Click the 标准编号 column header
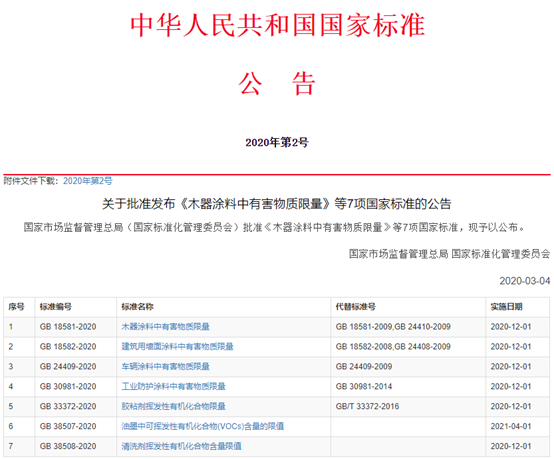 pos(55,307)
